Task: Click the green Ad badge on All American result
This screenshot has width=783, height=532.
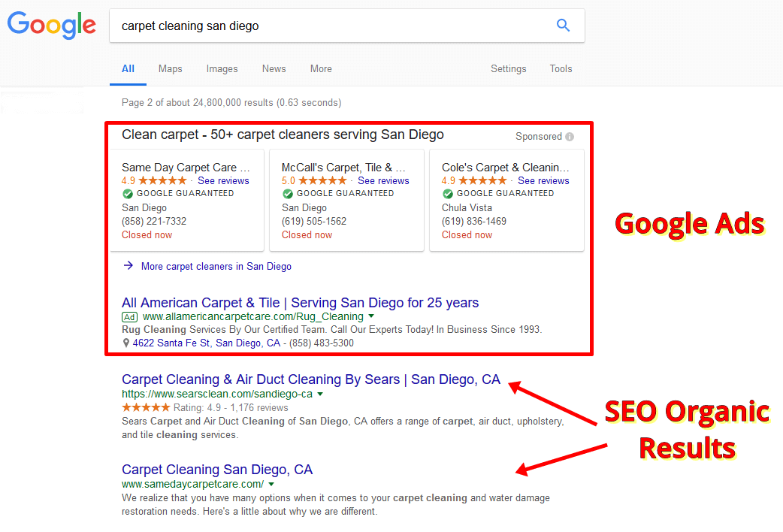Action: [x=129, y=316]
